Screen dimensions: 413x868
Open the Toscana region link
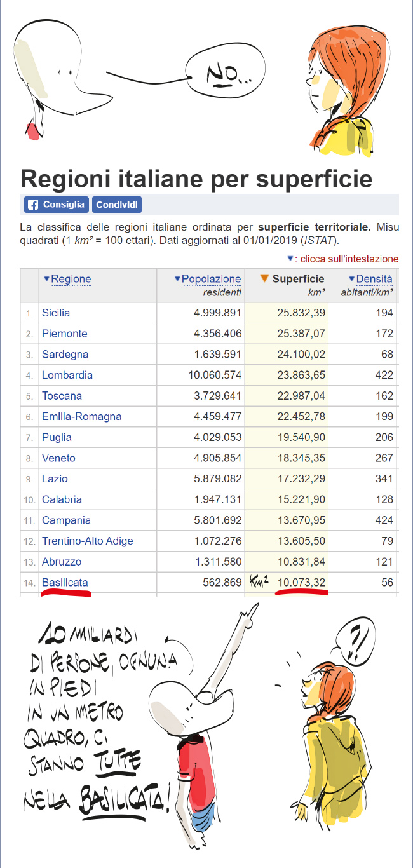62,396
